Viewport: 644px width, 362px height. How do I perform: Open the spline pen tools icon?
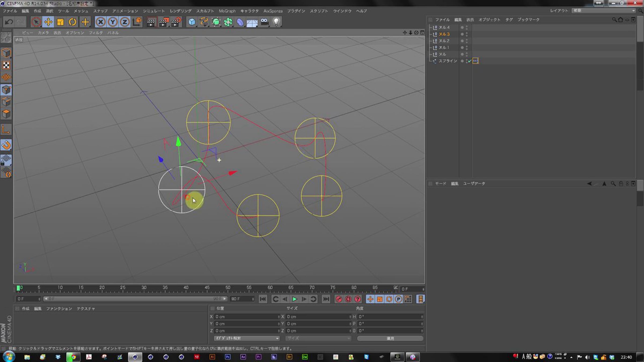click(204, 22)
